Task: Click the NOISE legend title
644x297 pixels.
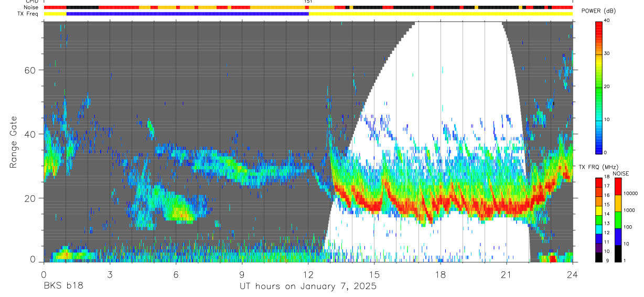Action: coord(620,173)
